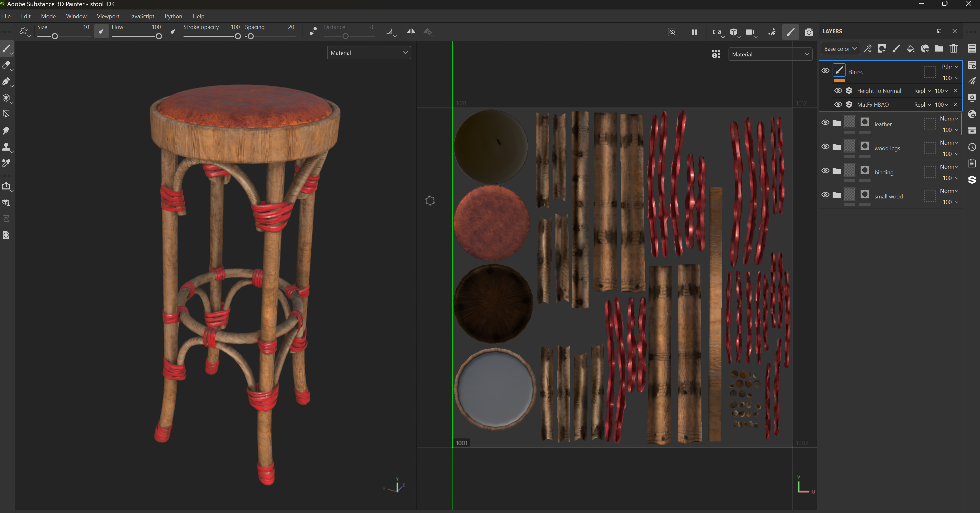Open the Help menu
980x513 pixels.
[199, 16]
